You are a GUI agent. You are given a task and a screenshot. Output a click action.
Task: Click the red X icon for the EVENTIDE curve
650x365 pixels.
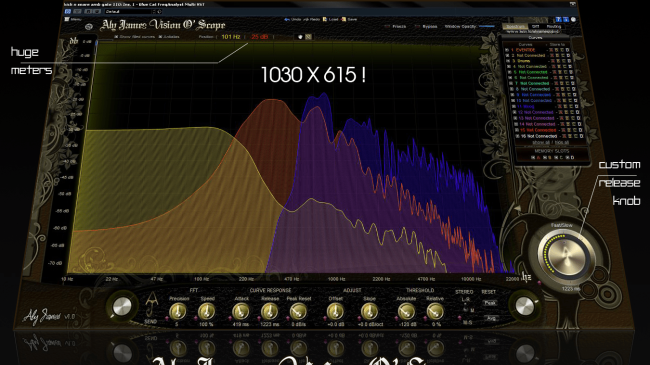[552, 50]
